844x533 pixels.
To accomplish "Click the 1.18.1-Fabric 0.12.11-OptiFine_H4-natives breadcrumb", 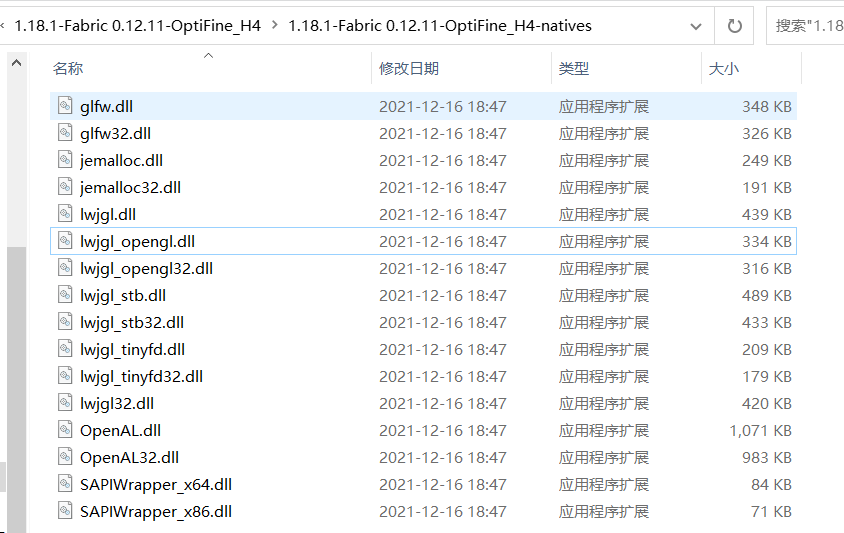I will click(x=440, y=26).
